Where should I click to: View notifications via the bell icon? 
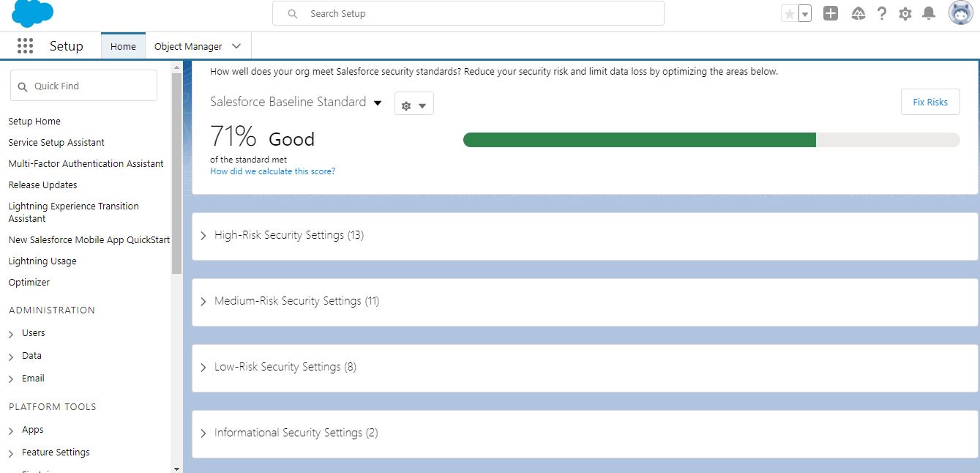coord(929,13)
